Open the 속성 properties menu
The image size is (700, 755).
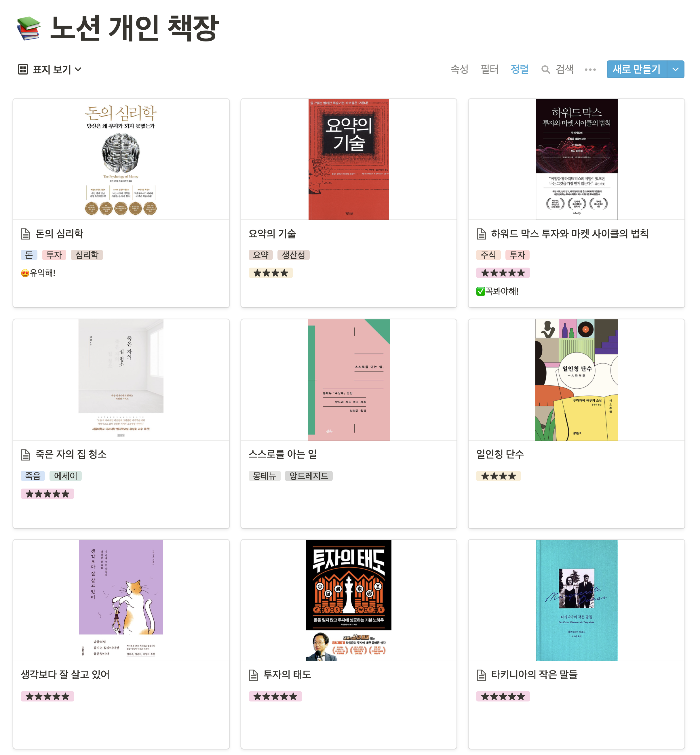click(459, 69)
